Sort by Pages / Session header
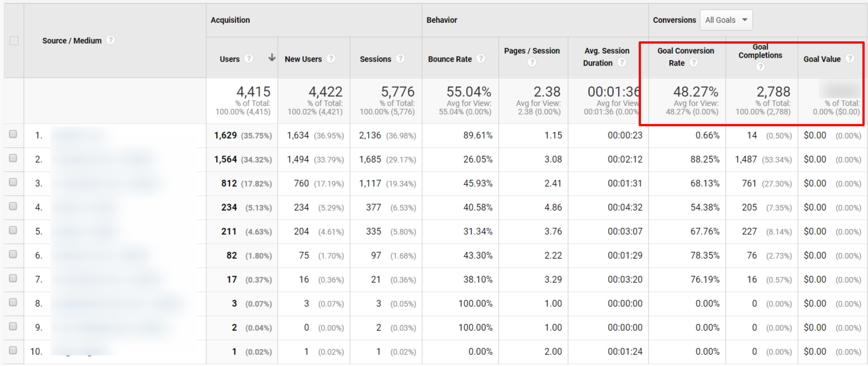Screen dimensions: 868x366 click(x=532, y=51)
